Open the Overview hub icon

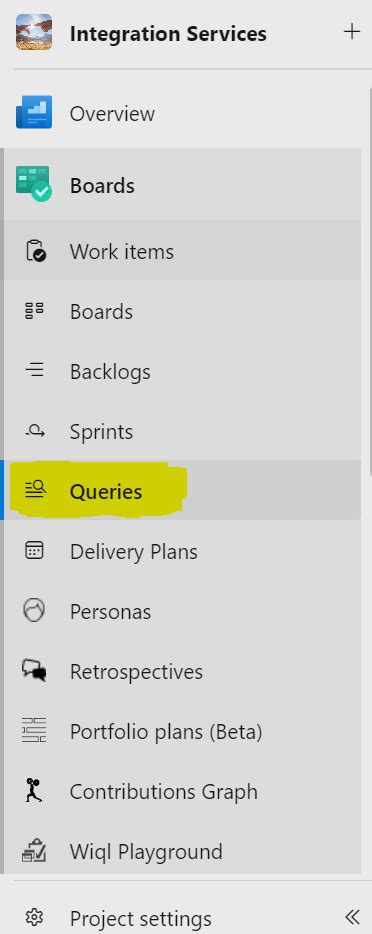click(33, 113)
